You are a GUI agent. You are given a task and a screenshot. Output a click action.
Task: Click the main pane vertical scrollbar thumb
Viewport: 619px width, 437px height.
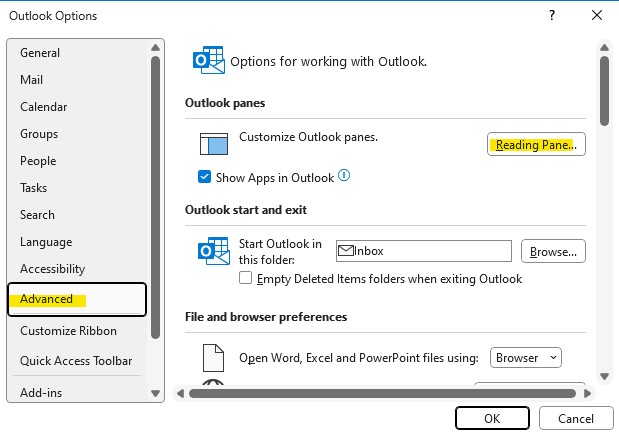[x=604, y=91]
